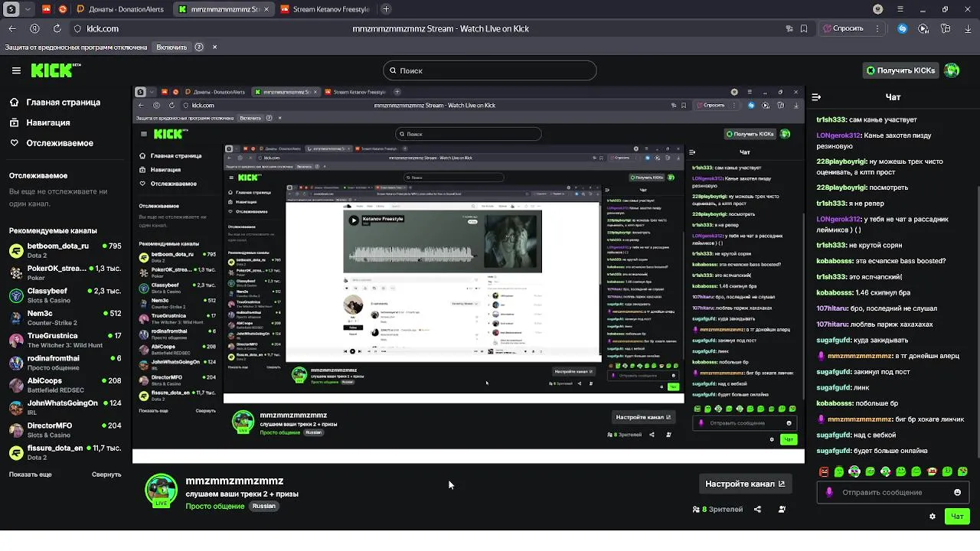Open the Kick hamburger menu
Image resolution: width=980 pixels, height=551 pixels.
(16, 70)
